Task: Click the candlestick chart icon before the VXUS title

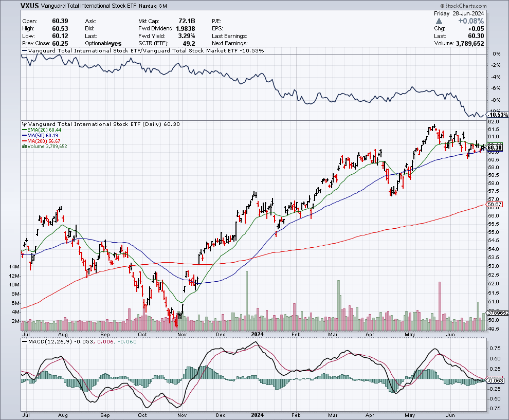Action: click(24, 124)
